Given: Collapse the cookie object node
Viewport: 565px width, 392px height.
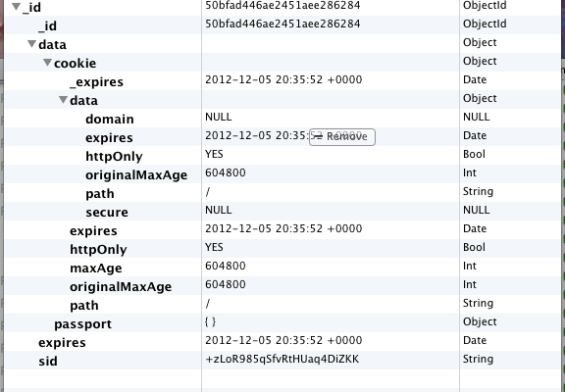Looking at the screenshot, I should pos(47,63).
